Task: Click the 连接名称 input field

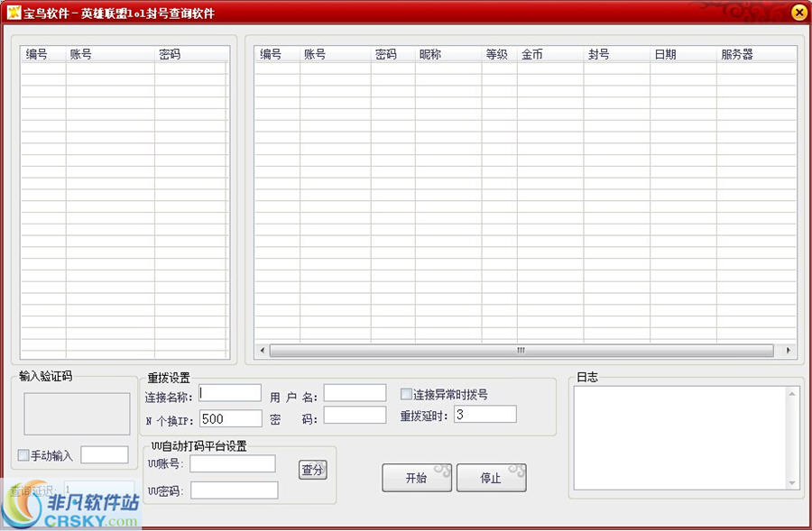Action: (230, 393)
